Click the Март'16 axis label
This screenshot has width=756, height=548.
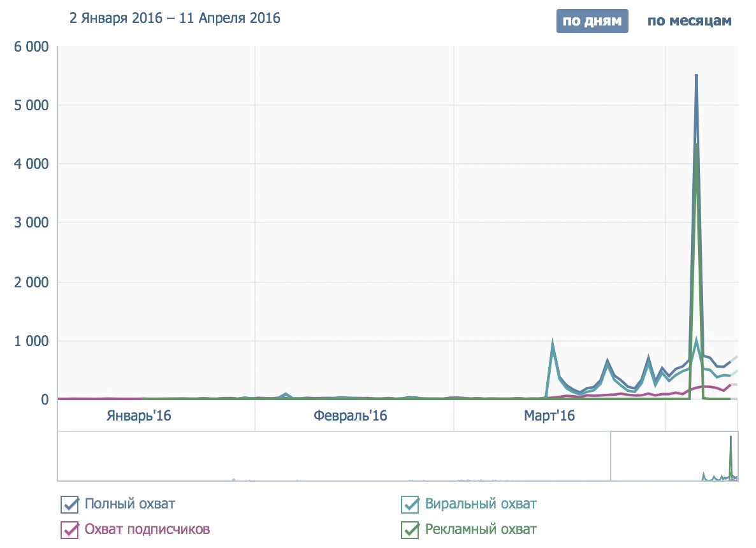(549, 416)
